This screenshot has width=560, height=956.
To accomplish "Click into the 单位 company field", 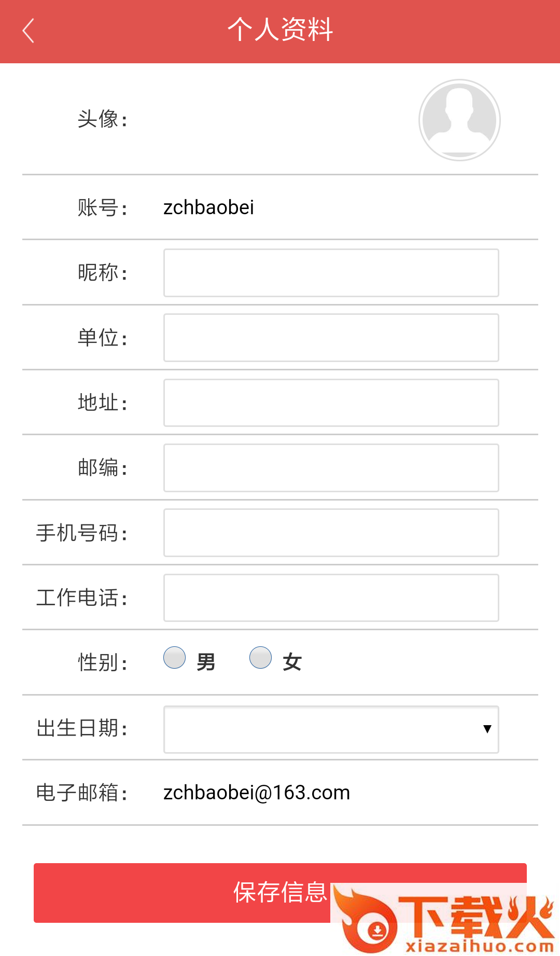I will pyautogui.click(x=331, y=338).
